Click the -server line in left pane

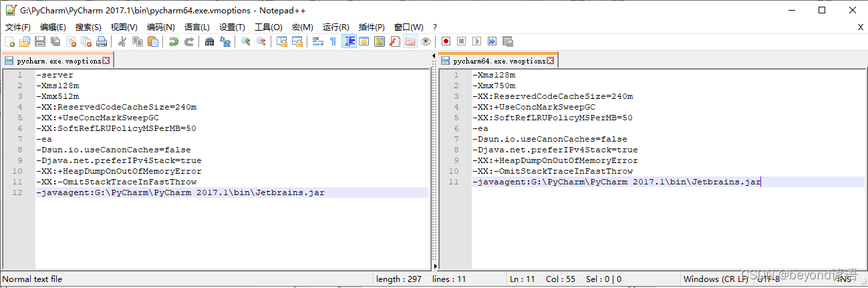click(55, 75)
